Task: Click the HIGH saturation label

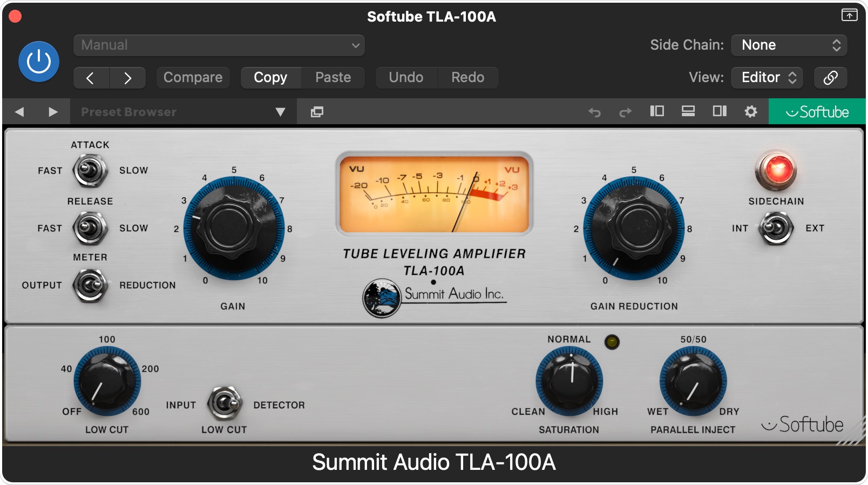Action: 606,412
